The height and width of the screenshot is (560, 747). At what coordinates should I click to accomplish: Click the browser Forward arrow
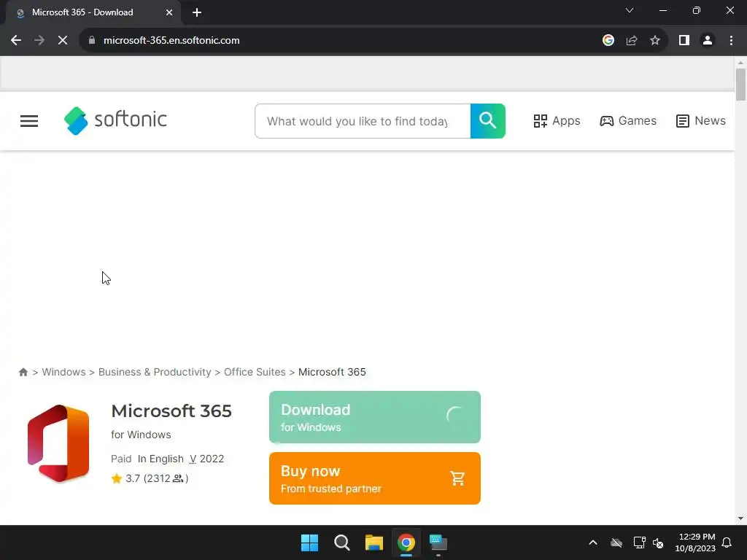tap(39, 41)
